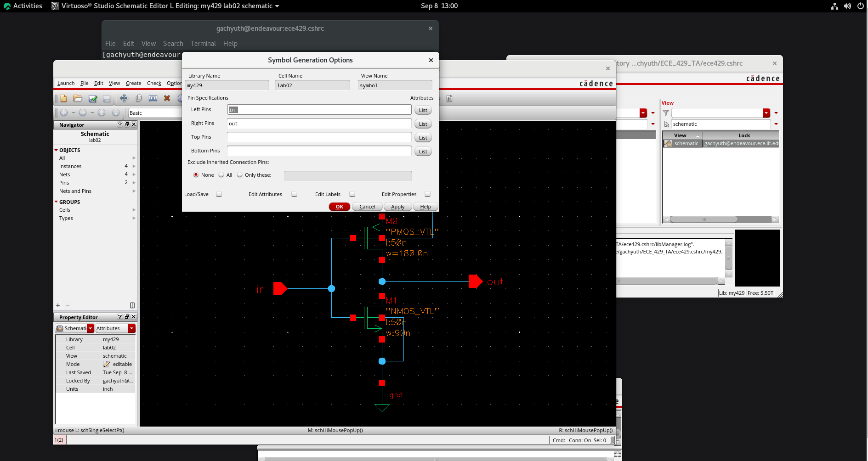Viewport: 868px width, 461px height.
Task: Select the Only these radio button
Action: (x=239, y=175)
